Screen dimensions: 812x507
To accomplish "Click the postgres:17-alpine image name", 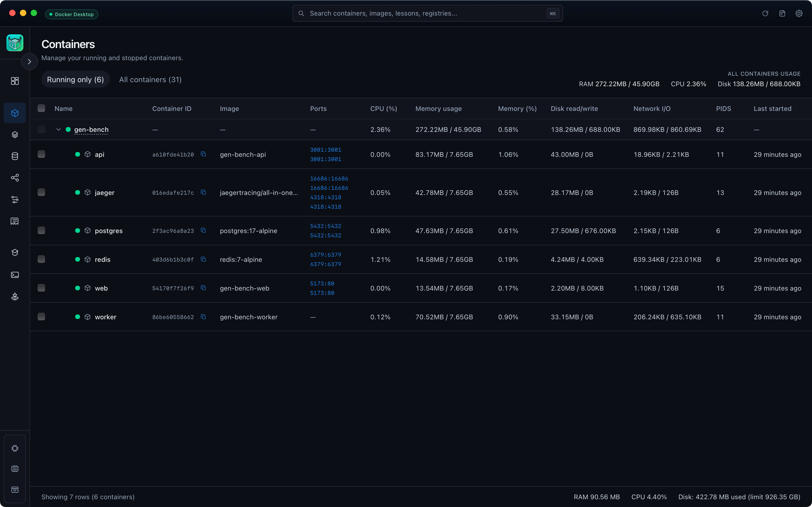I will (x=248, y=231).
